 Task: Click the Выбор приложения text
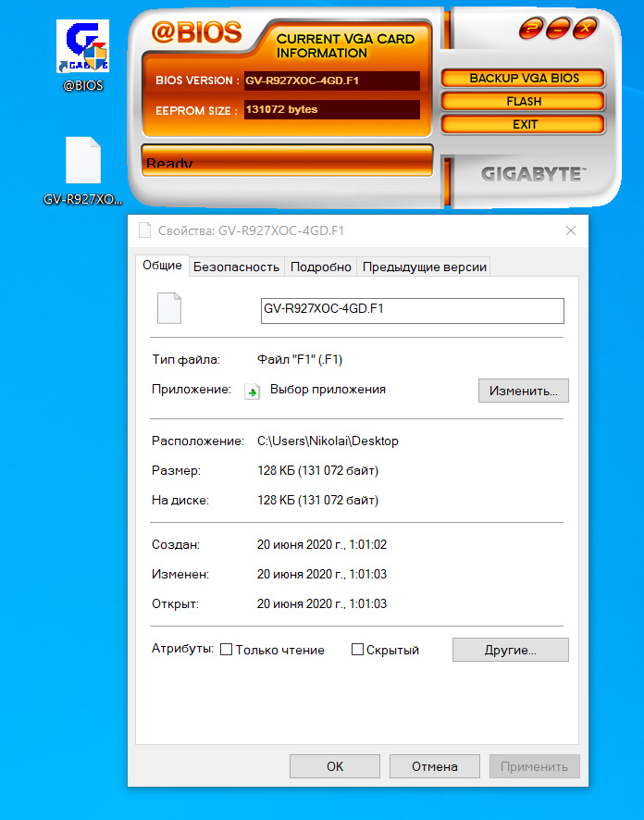328,389
